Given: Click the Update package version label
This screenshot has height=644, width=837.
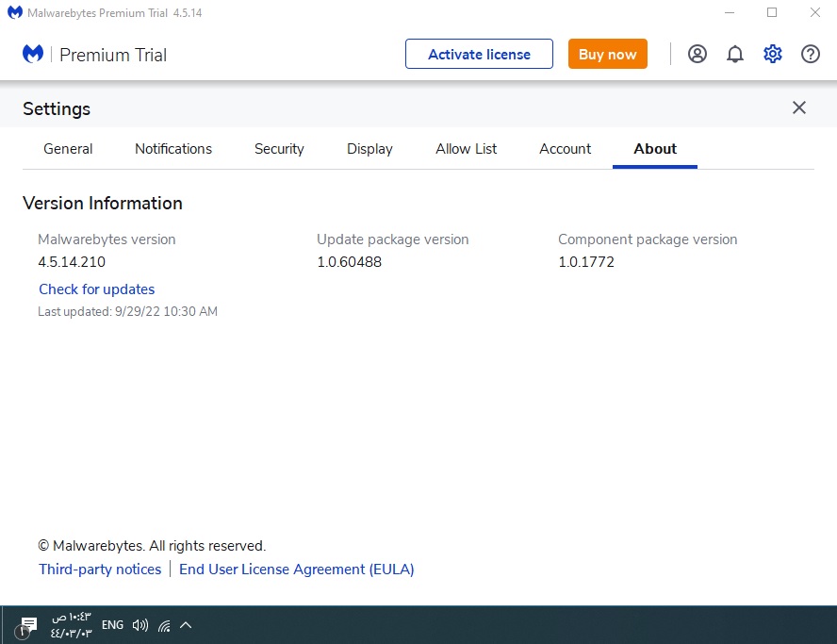Looking at the screenshot, I should point(393,239).
